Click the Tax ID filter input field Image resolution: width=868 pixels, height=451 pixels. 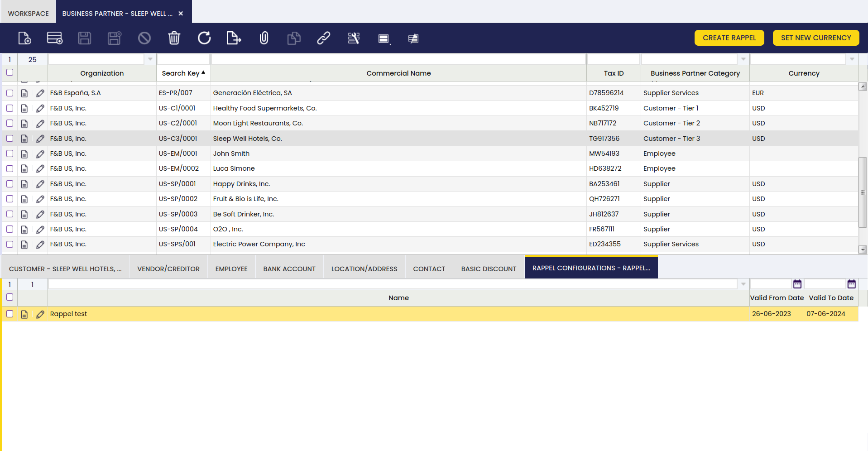coord(614,59)
